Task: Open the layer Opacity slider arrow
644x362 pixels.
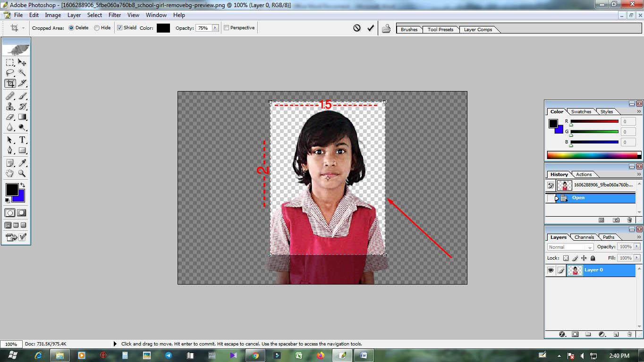Action: (x=637, y=247)
